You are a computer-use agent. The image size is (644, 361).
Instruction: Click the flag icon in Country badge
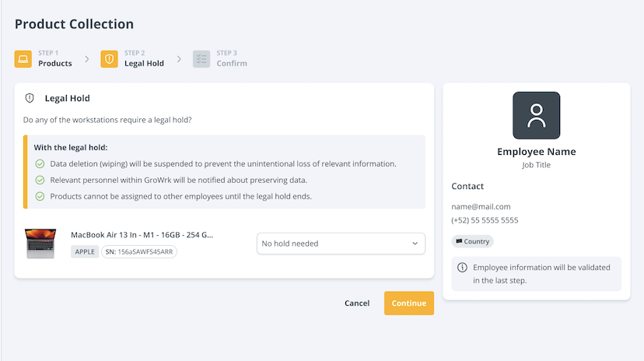coord(459,241)
